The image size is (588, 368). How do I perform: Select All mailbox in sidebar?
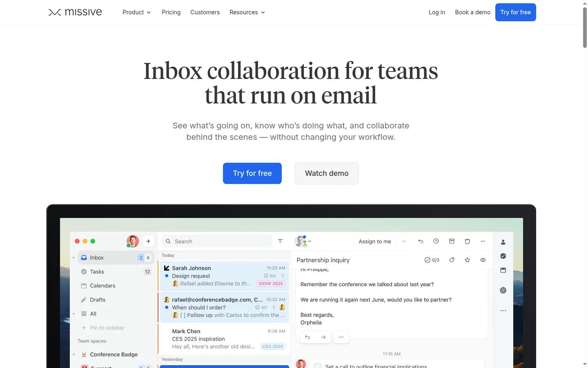pos(116,314)
